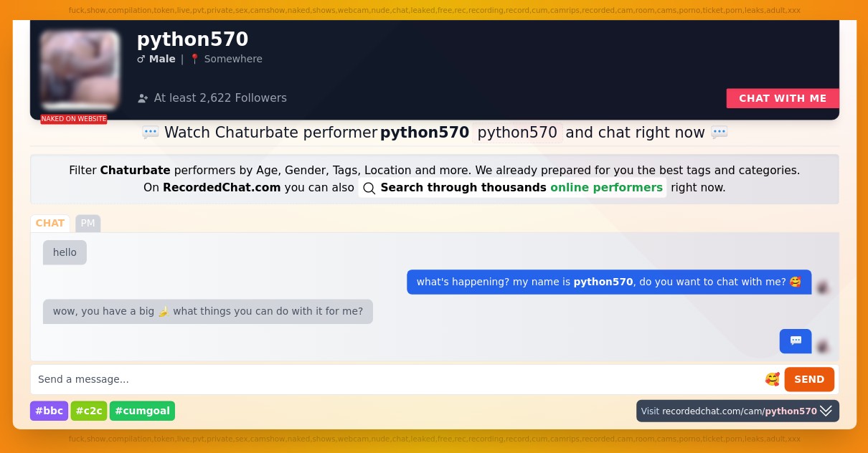Image resolution: width=868 pixels, height=453 pixels.
Task: Select the #bbc tag
Action: coord(49,411)
